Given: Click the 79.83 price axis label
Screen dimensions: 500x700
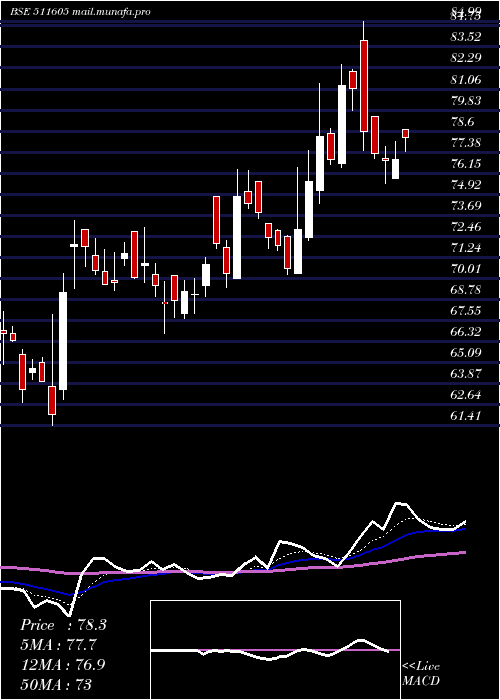Looking at the screenshot, I should click(x=466, y=100).
